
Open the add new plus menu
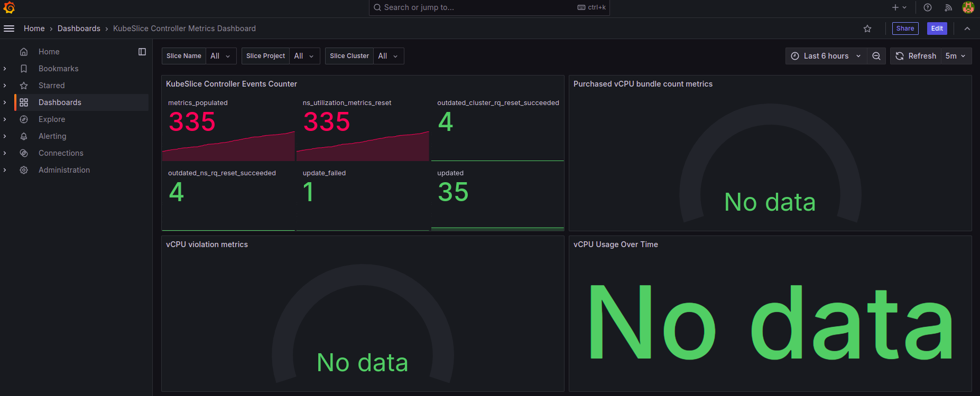(x=899, y=7)
